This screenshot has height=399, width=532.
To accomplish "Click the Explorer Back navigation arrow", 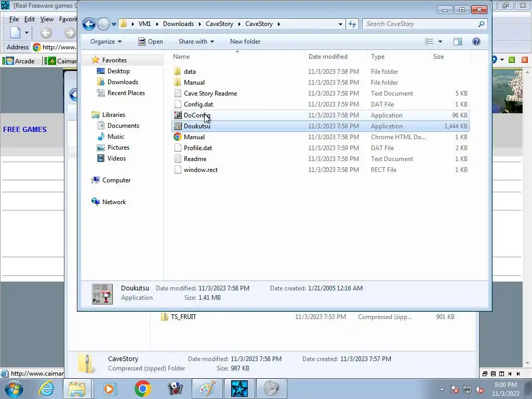I will click(89, 24).
